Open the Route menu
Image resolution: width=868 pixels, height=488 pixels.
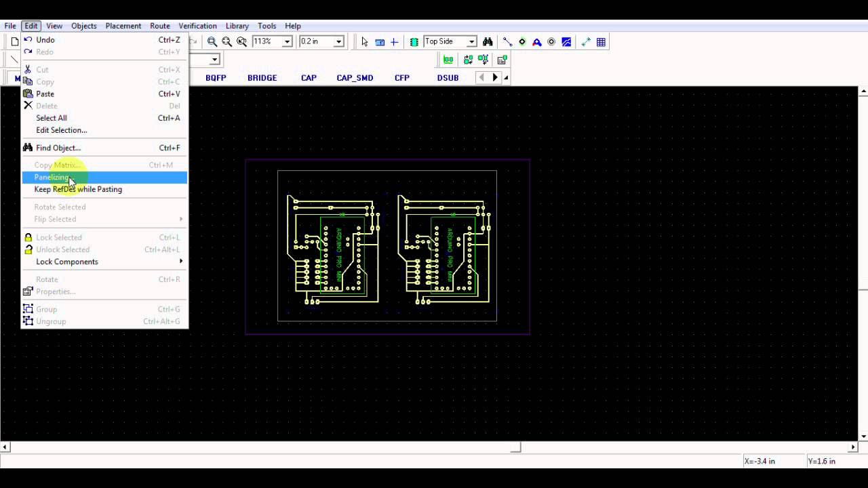(160, 26)
